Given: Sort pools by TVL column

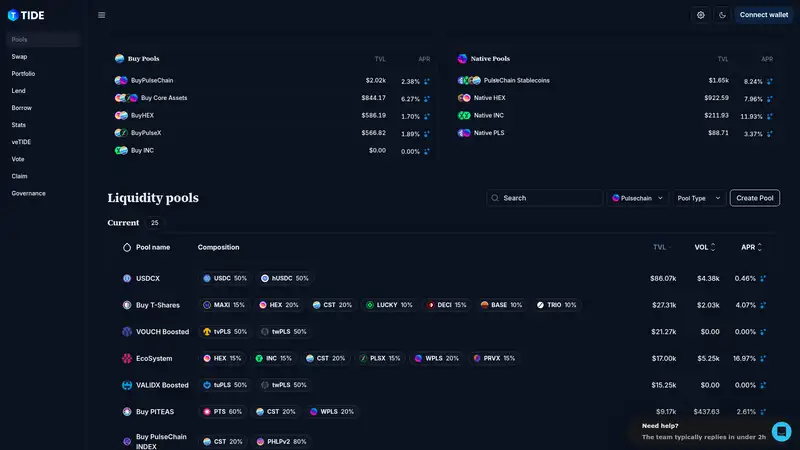Looking at the screenshot, I should coord(661,247).
